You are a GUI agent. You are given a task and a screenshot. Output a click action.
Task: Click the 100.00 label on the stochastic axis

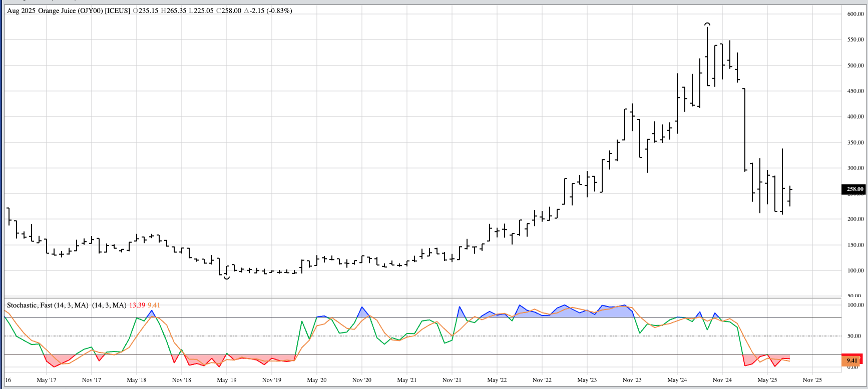[855, 305]
